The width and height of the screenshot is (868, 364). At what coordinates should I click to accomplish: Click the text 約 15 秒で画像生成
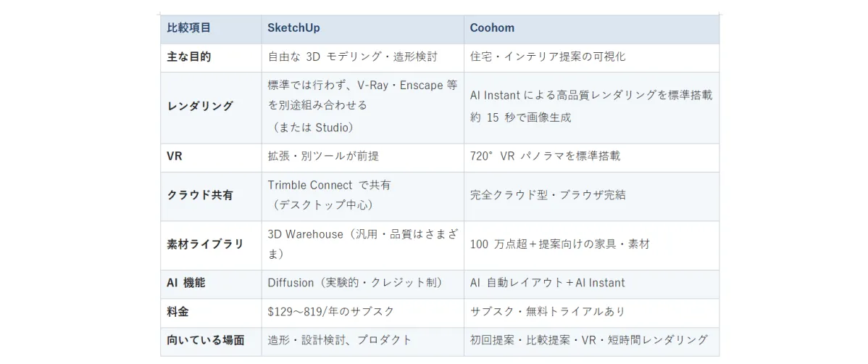coord(520,117)
